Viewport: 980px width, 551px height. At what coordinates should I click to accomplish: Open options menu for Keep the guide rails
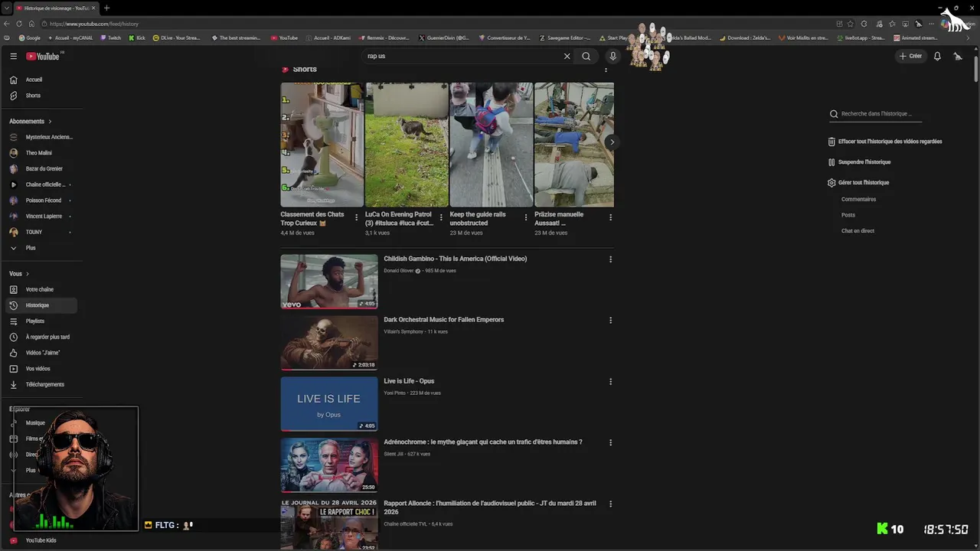click(525, 217)
